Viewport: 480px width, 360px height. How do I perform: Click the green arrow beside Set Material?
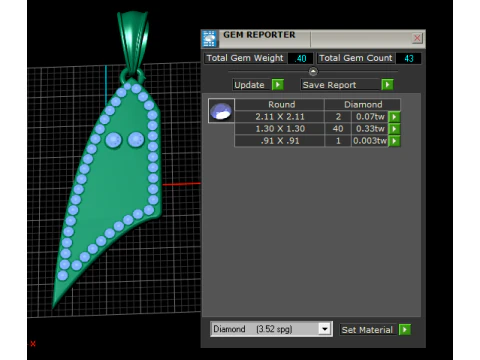(x=405, y=330)
